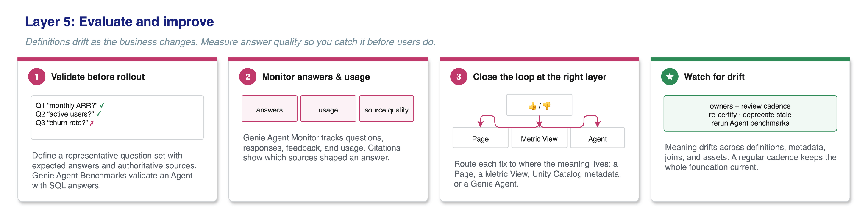The image size is (868, 214).
Task: Click the green check beside active users
Action: [x=99, y=114]
